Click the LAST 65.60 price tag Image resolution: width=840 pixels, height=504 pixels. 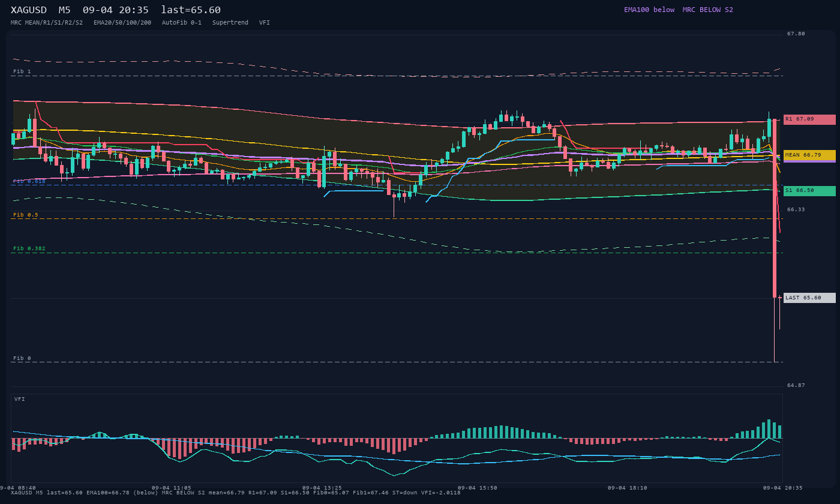(x=809, y=298)
